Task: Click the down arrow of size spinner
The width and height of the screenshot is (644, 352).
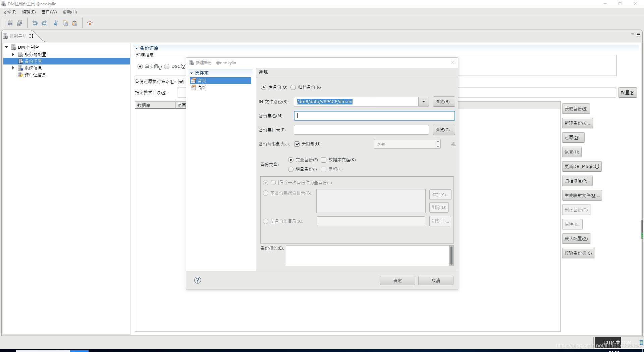Action: point(438,146)
